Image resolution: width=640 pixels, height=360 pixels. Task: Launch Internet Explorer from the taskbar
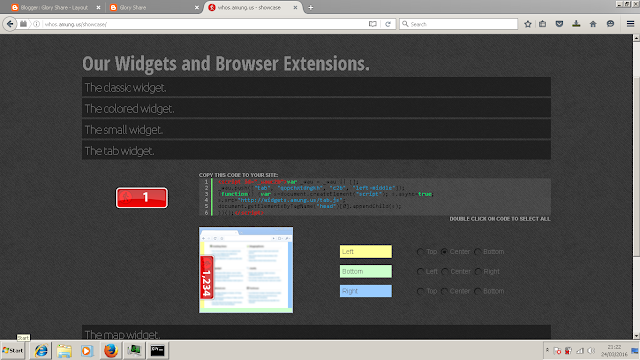pos(41,351)
